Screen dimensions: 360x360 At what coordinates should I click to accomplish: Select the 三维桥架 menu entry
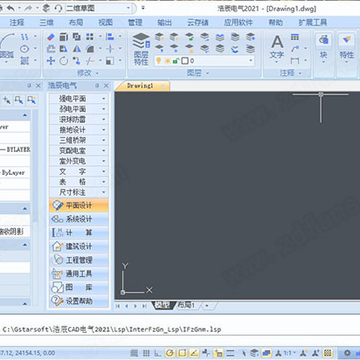79,140
